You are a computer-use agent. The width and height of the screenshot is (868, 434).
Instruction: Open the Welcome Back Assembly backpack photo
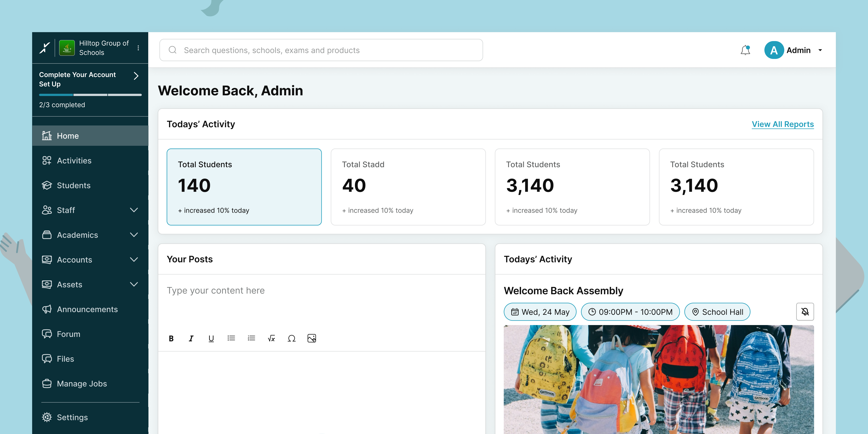[659, 379]
